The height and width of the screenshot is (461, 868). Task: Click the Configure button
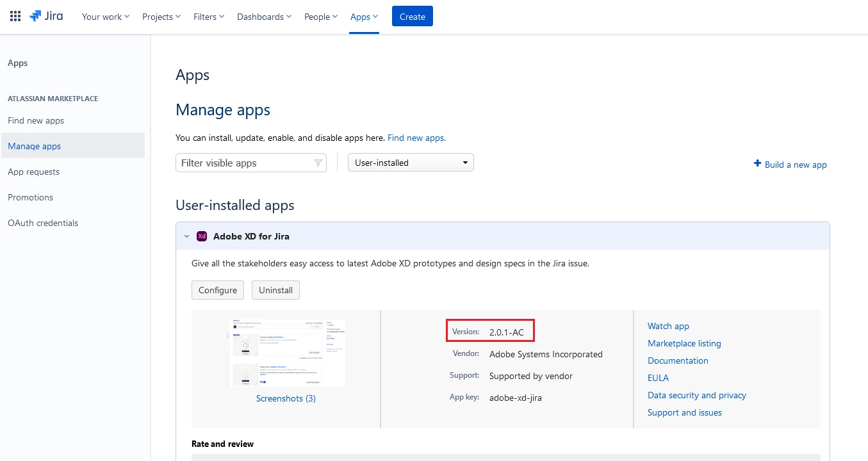pyautogui.click(x=218, y=290)
